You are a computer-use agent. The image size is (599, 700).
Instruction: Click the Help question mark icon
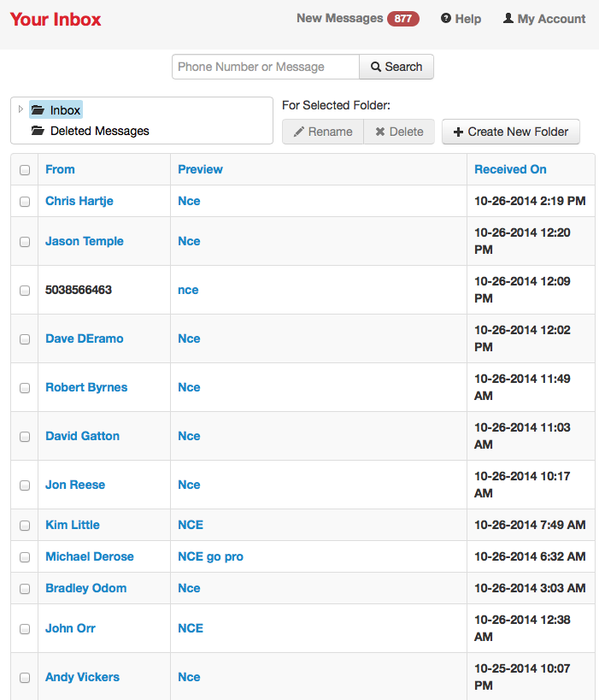(x=446, y=19)
